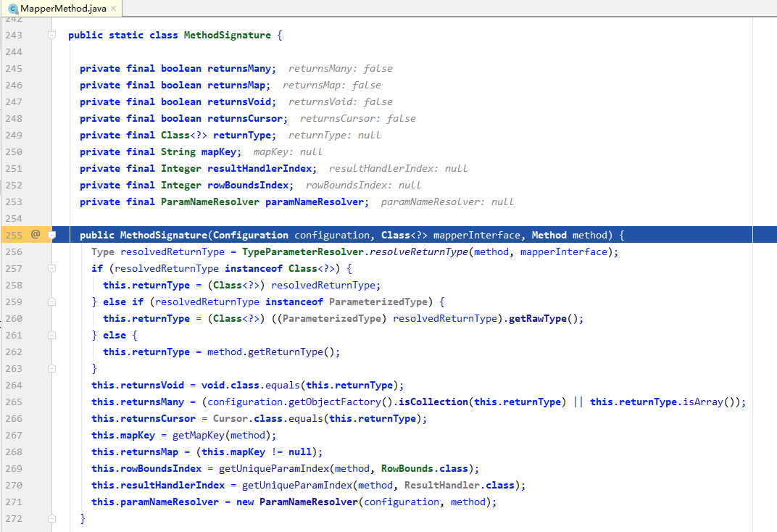Click the TypeParameterResolver class on line 256
The width and height of the screenshot is (777, 532).
[x=303, y=252]
